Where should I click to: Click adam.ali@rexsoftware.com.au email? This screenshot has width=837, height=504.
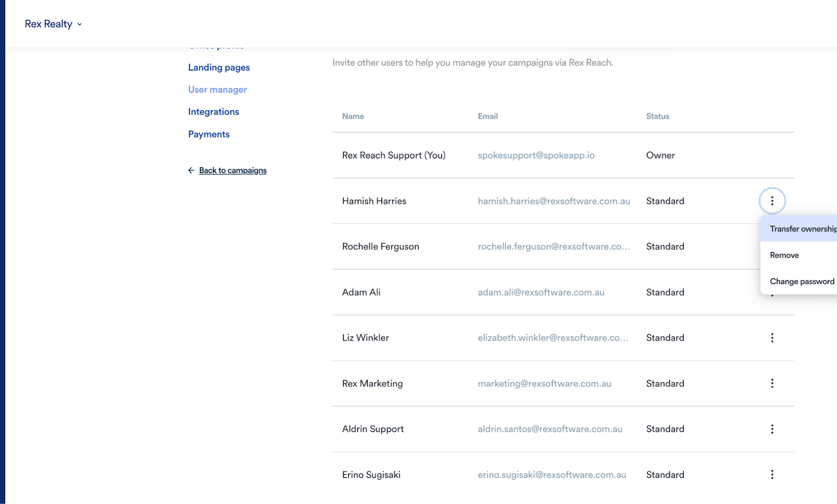pos(541,292)
